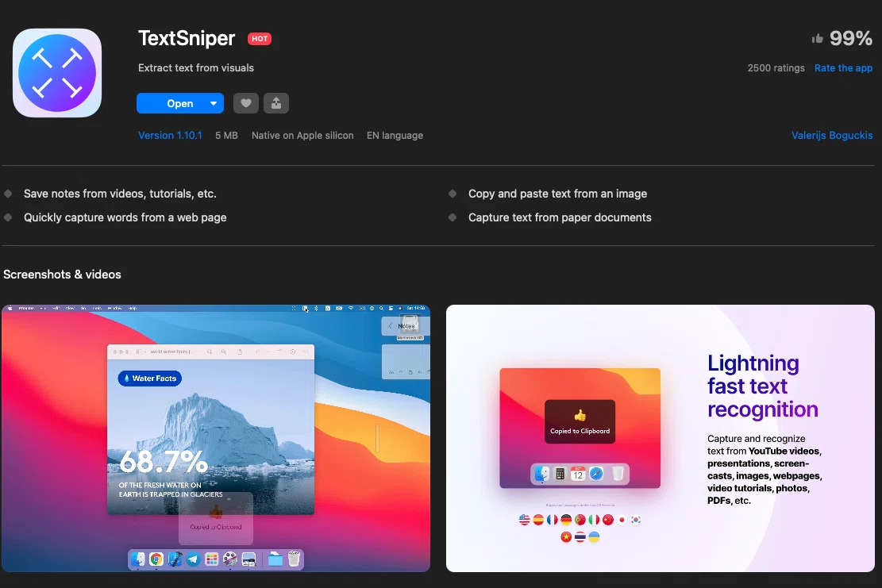Add TextSniper to favorites with heart icon

(246, 103)
